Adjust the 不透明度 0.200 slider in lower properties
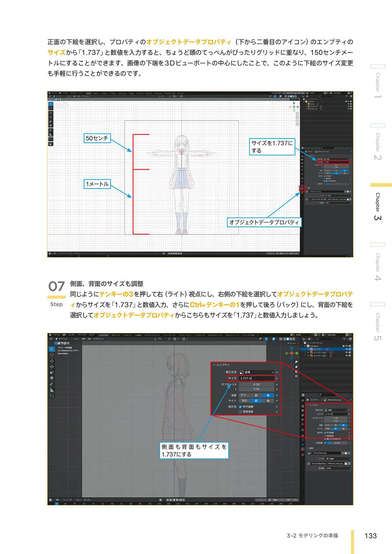Image resolution: width=392 pixels, height=554 pixels. coord(337,443)
